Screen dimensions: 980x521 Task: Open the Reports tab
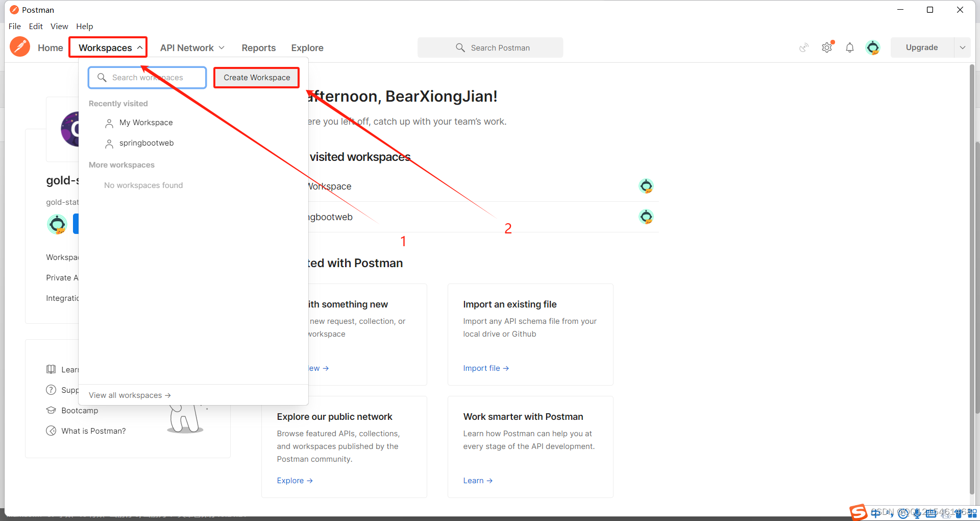(259, 48)
